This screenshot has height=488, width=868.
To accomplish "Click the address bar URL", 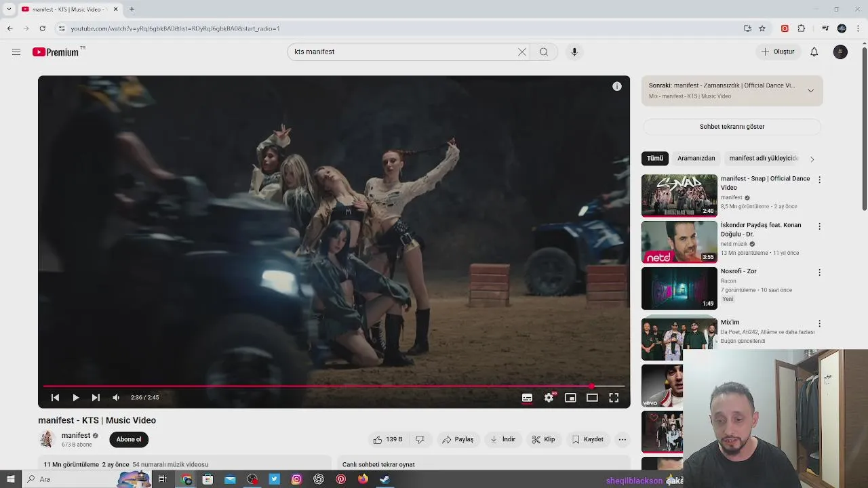I will (175, 28).
